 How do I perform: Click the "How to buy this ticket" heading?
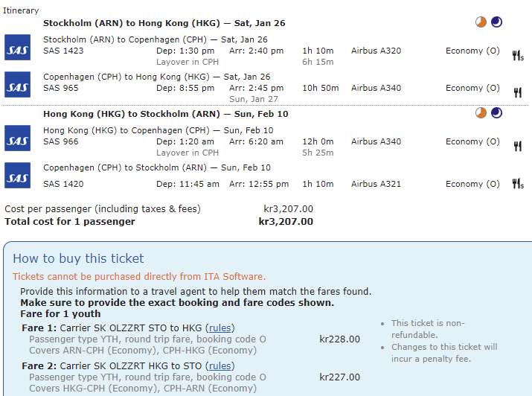pyautogui.click(x=78, y=258)
